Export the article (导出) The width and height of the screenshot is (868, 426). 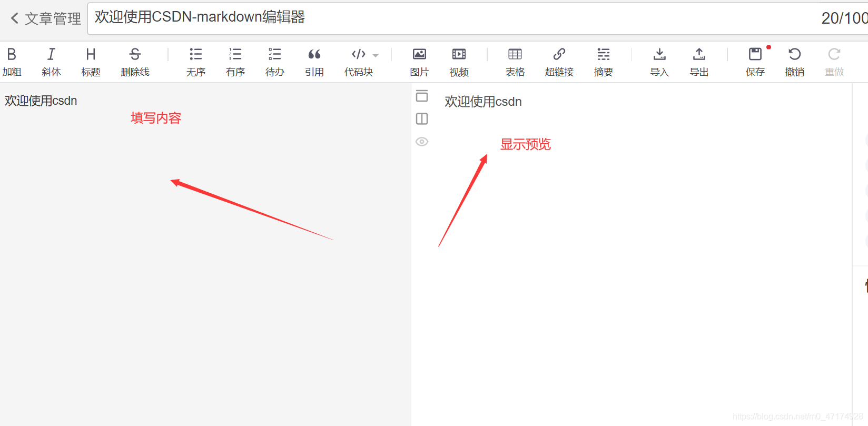coord(699,62)
